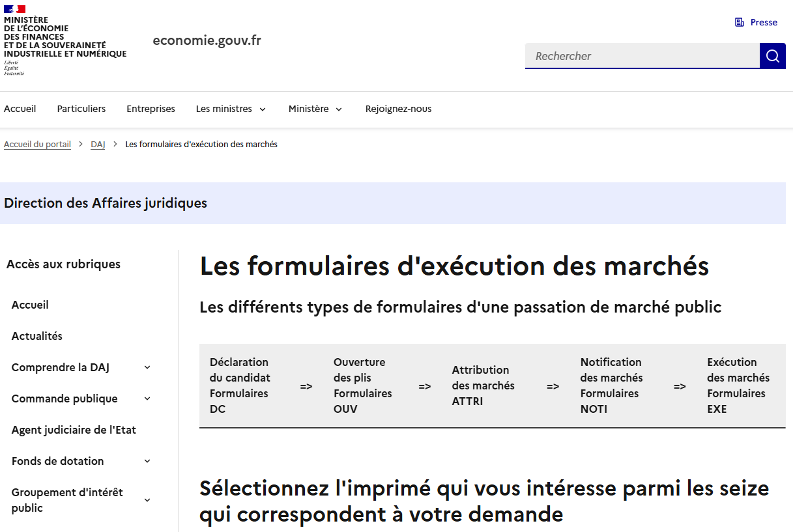Open Agent judiciaire de l'Etat link

[x=74, y=430]
